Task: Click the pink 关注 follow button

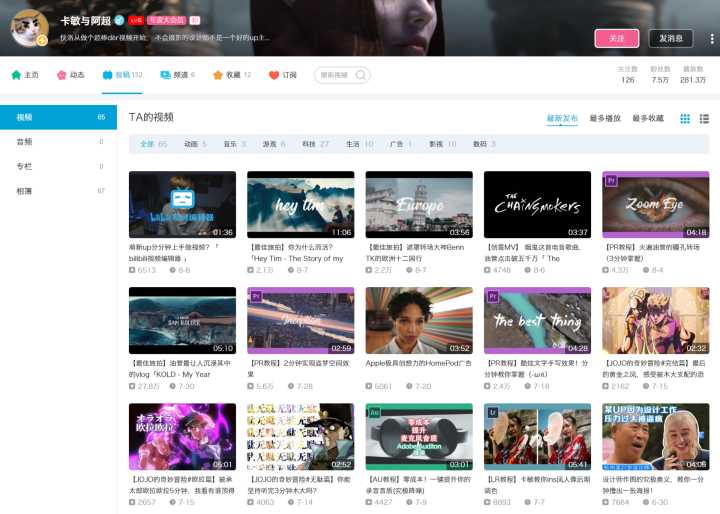Action: (617, 39)
